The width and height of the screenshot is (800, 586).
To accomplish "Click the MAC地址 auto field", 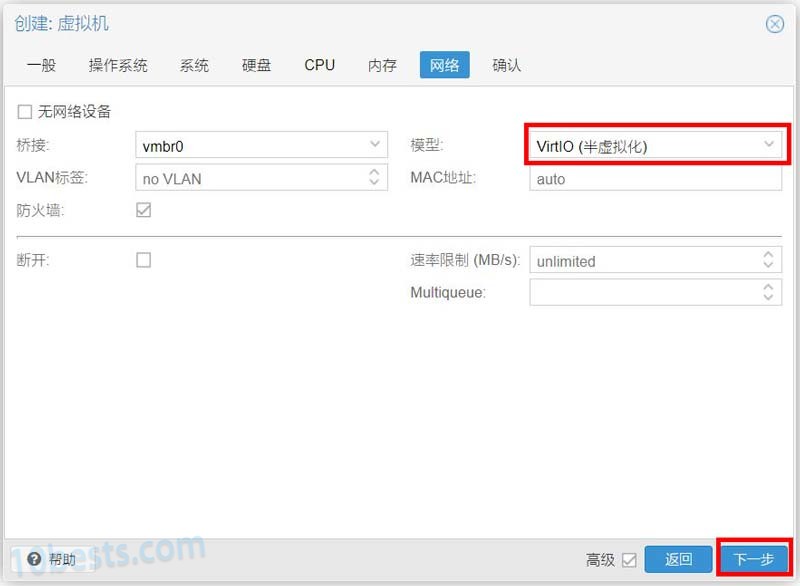I will pos(656,179).
